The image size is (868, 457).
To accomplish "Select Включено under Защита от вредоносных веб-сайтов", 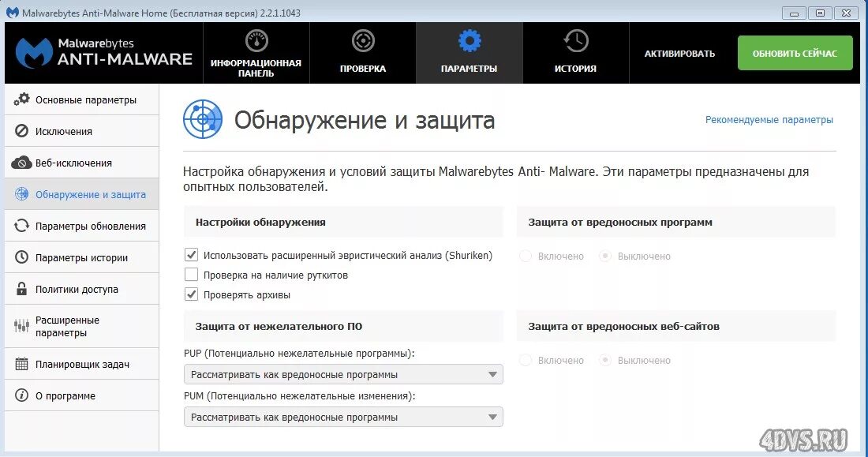I will (x=526, y=360).
